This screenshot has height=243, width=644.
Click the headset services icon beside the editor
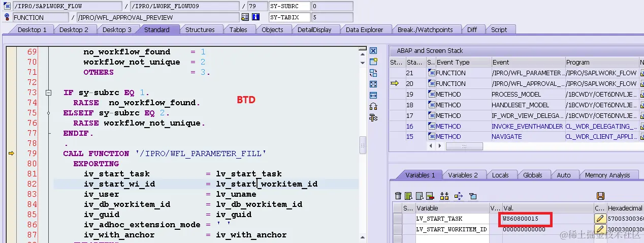[x=373, y=107]
